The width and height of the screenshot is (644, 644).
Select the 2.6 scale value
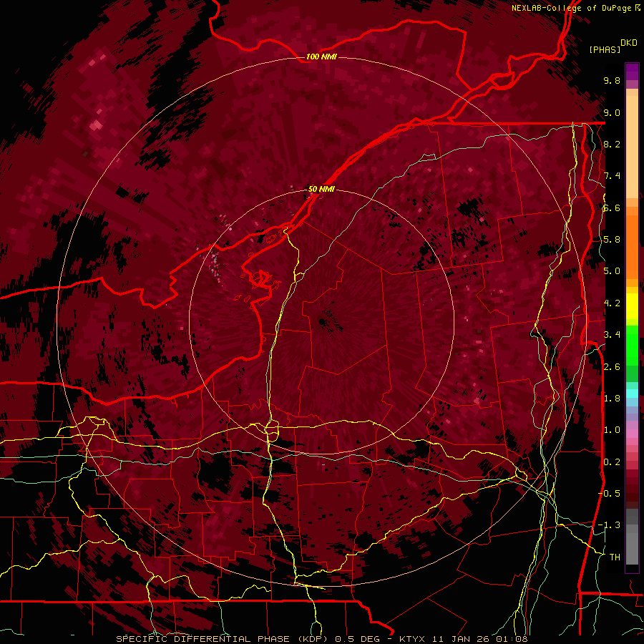pyautogui.click(x=612, y=366)
